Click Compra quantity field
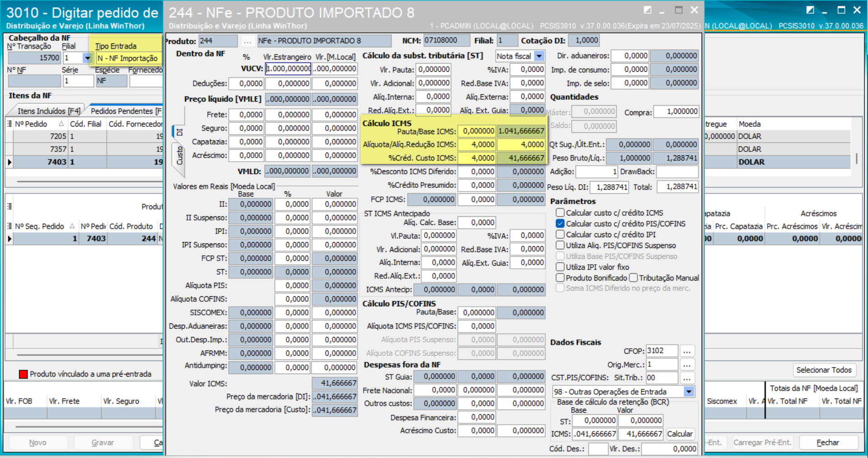 click(x=676, y=112)
